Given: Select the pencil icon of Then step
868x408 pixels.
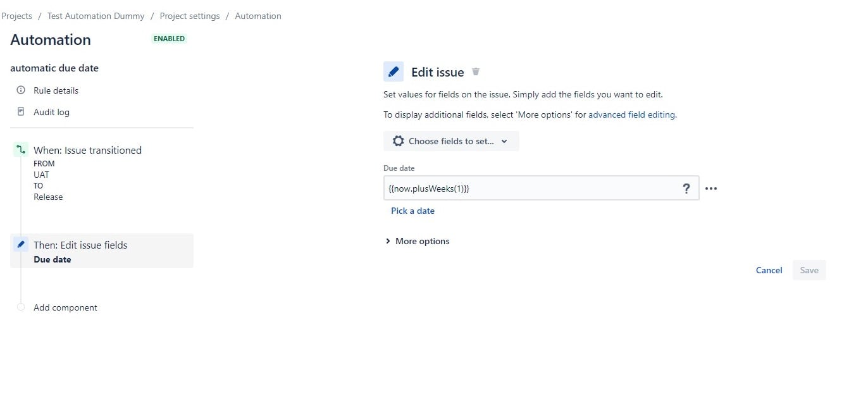Looking at the screenshot, I should (x=21, y=244).
